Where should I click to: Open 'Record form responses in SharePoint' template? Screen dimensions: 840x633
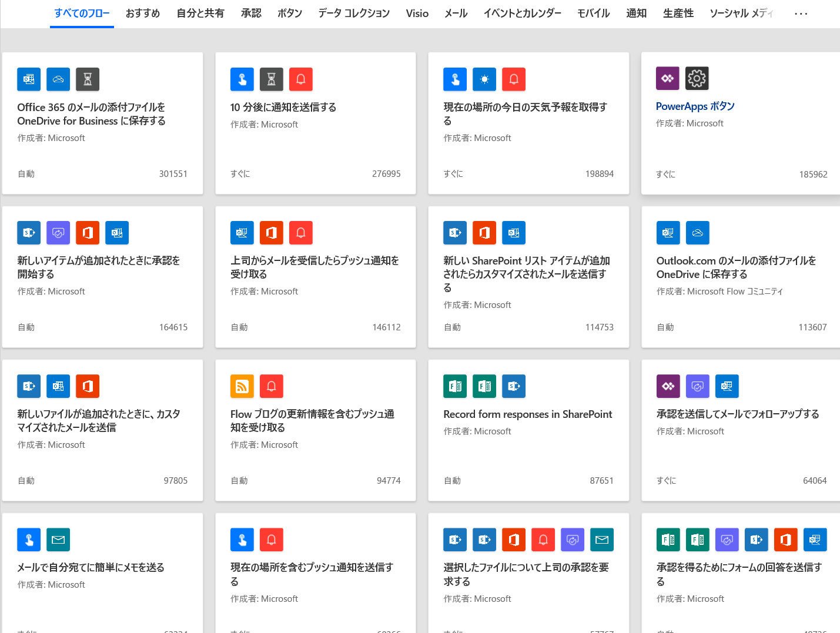click(528, 414)
